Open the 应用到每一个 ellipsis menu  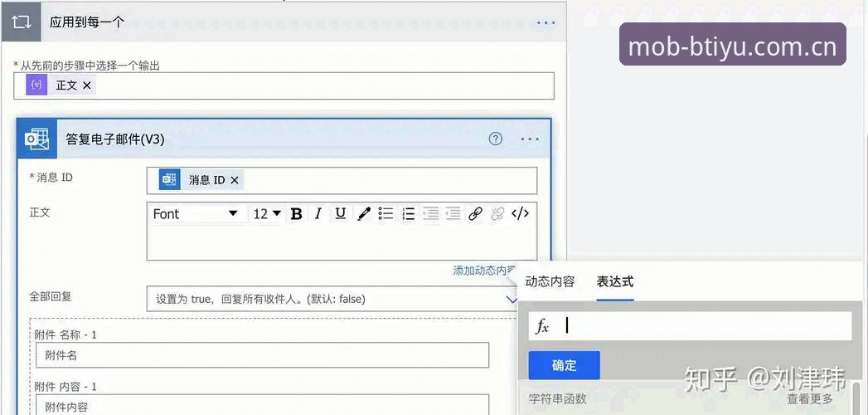pos(546,22)
